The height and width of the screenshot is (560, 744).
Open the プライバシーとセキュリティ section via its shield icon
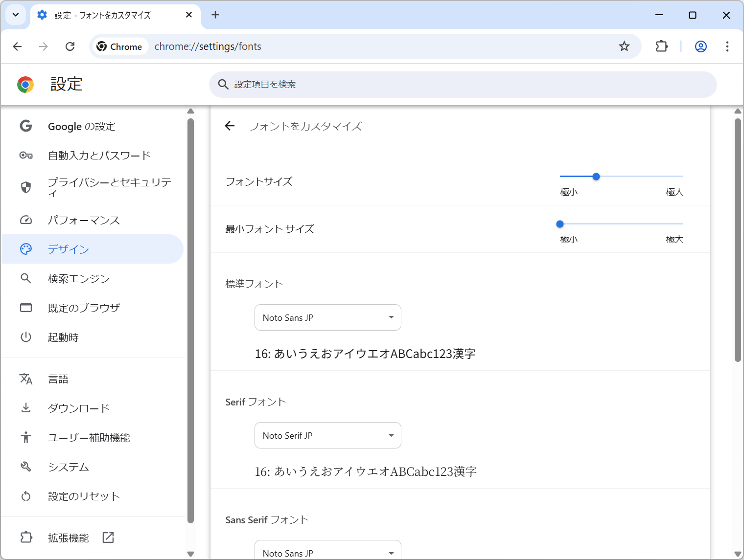click(26, 187)
